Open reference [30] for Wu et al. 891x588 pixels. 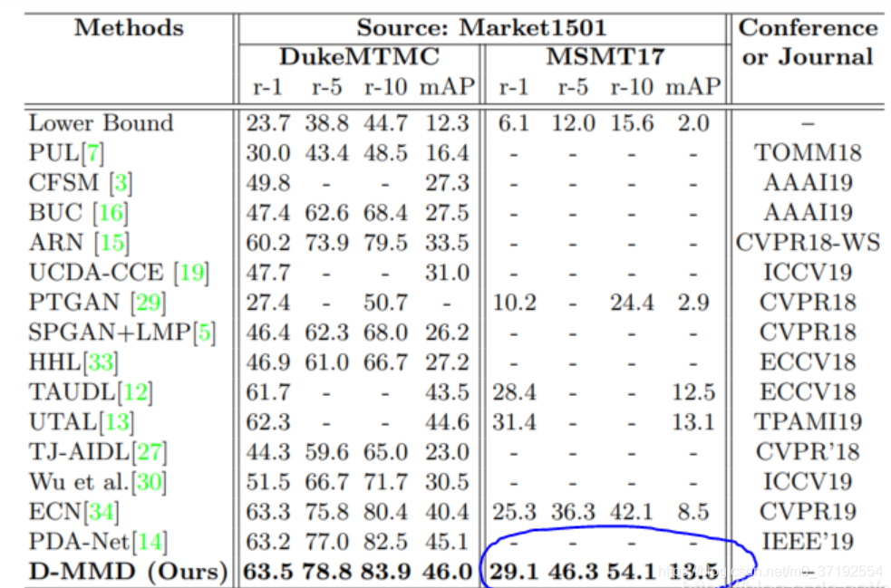[149, 482]
